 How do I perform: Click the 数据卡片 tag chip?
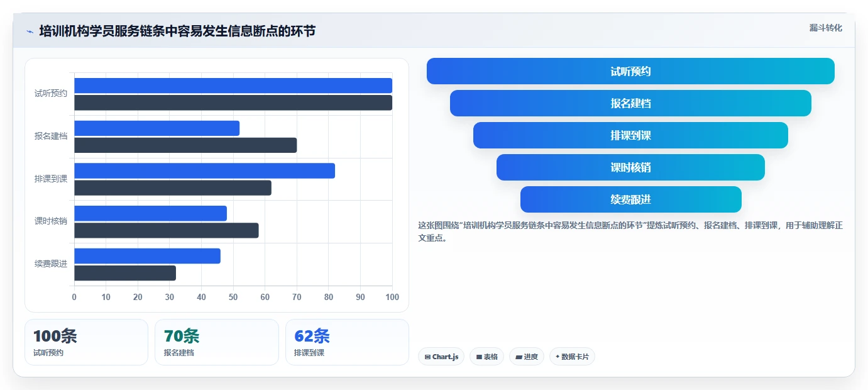click(x=572, y=357)
